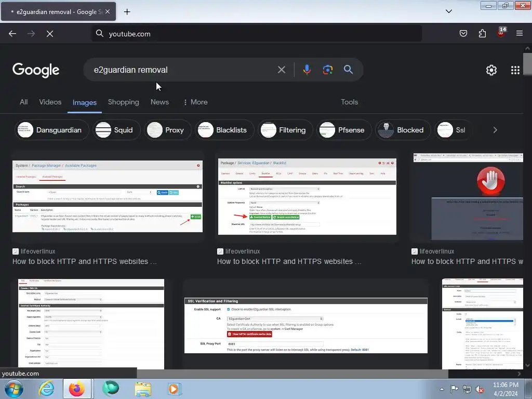Open green globe browser taskbar icon
Image resolution: width=532 pixels, height=399 pixels.
tap(111, 389)
